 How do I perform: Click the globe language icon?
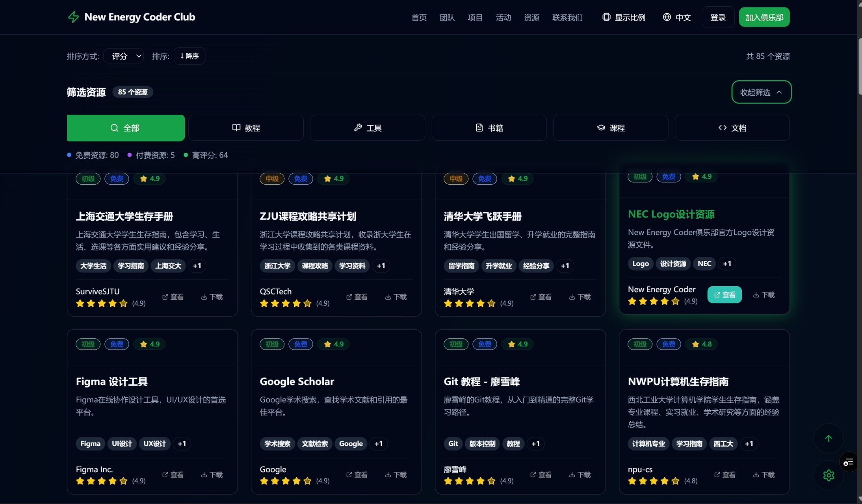pyautogui.click(x=667, y=17)
